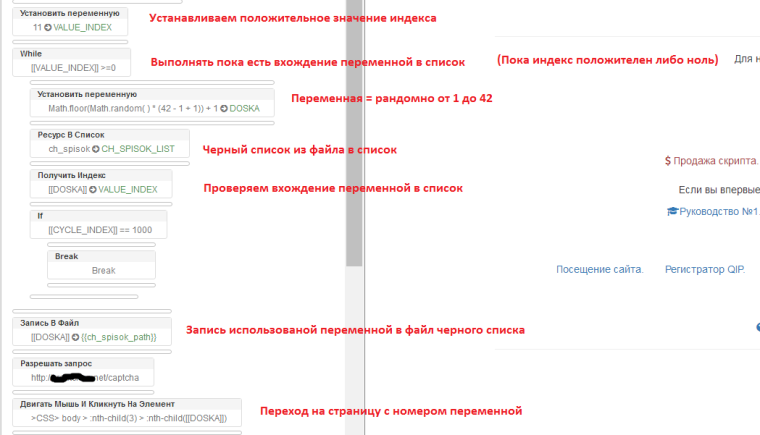
Task: Click the arrow icon before DOSKA variable
Action: [x=224, y=109]
